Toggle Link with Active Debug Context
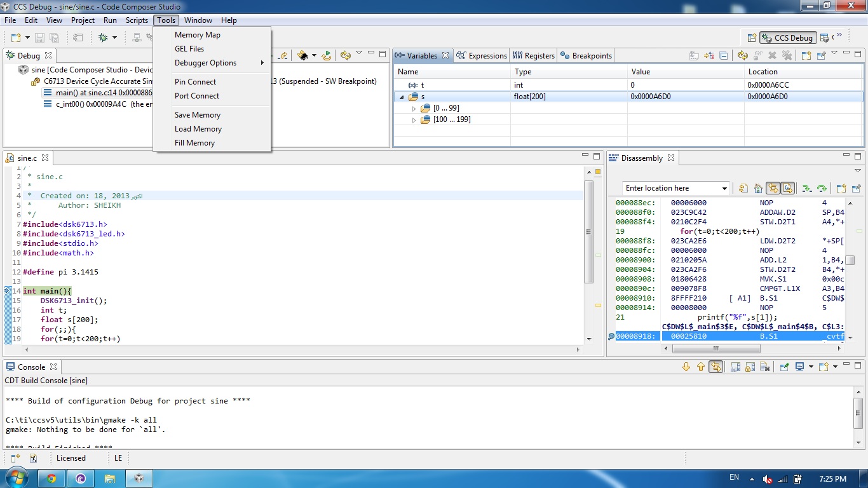Viewport: 868px width, 488px height. pos(773,188)
